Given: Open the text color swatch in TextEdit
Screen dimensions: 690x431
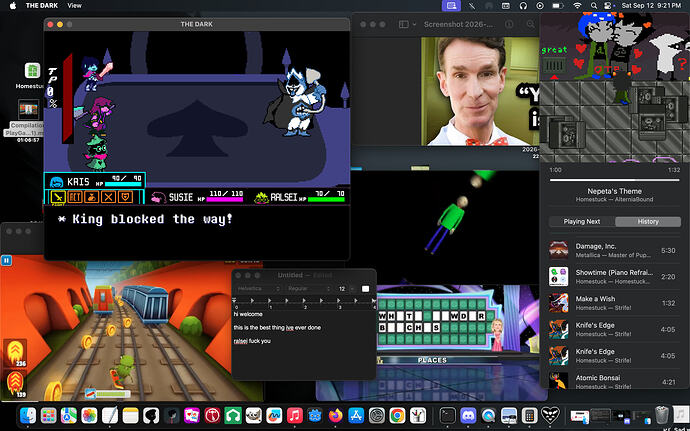Looking at the screenshot, I should [x=365, y=289].
